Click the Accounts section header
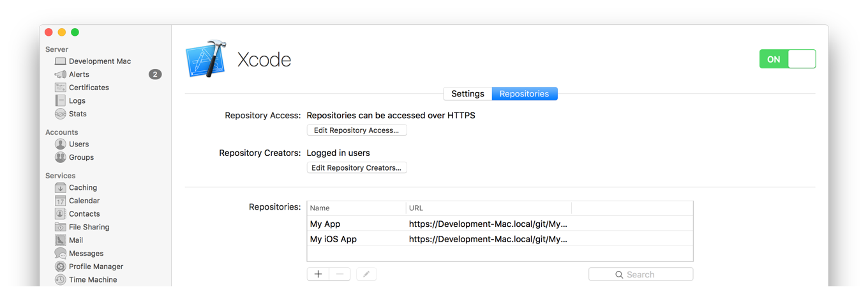 pos(62,132)
